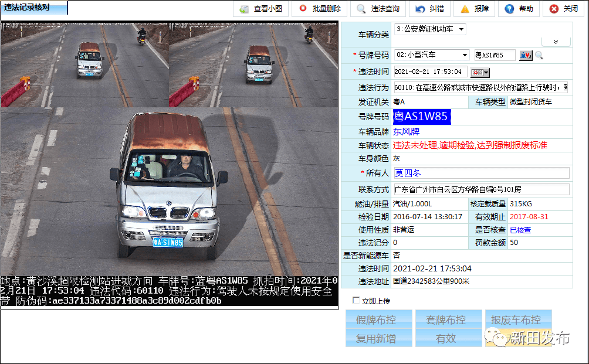Open 帮助 help from the toolbar
Image resolution: width=589 pixels, height=364 pixels.
coord(519,9)
